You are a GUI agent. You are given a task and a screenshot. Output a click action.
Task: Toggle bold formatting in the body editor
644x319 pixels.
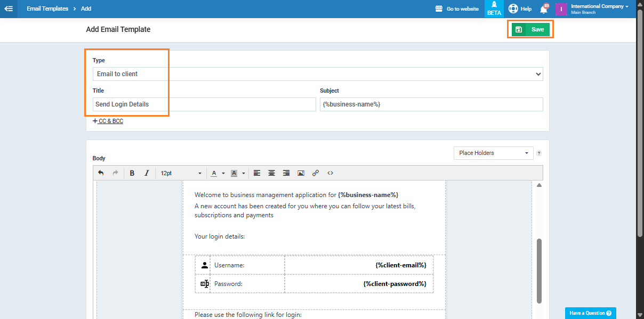tap(132, 173)
